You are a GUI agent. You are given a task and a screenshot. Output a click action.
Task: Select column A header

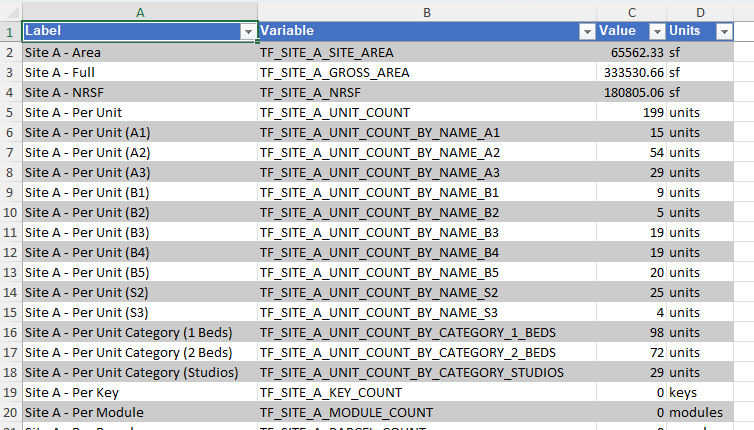point(139,11)
